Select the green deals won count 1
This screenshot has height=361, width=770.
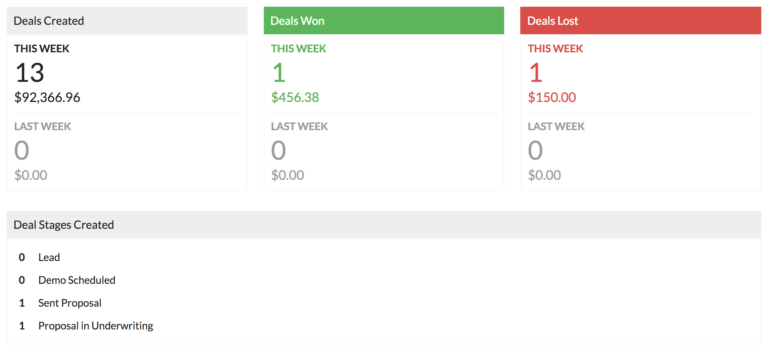click(x=278, y=73)
